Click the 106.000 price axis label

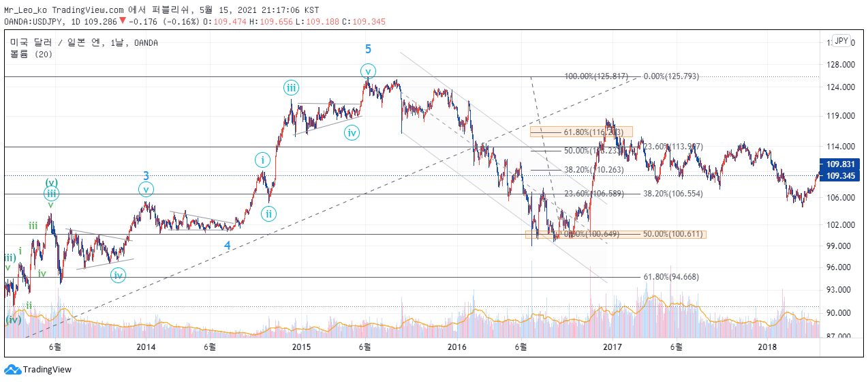pyautogui.click(x=842, y=198)
